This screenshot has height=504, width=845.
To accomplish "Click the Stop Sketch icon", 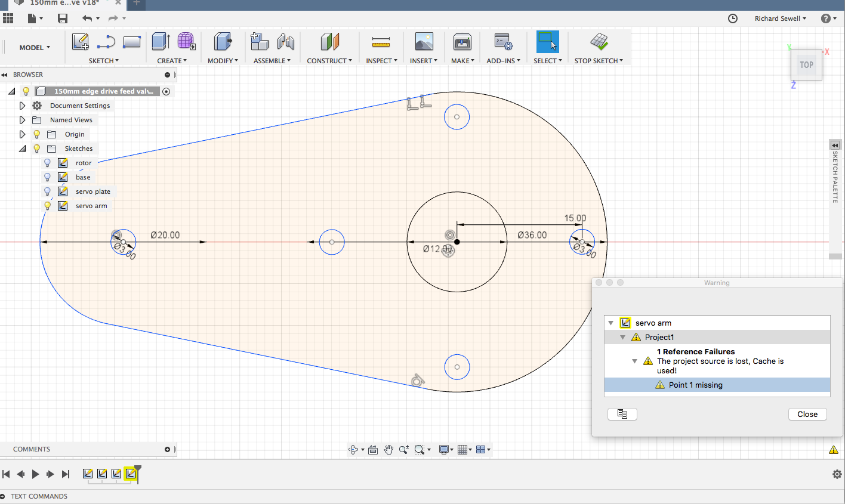I will click(x=599, y=42).
